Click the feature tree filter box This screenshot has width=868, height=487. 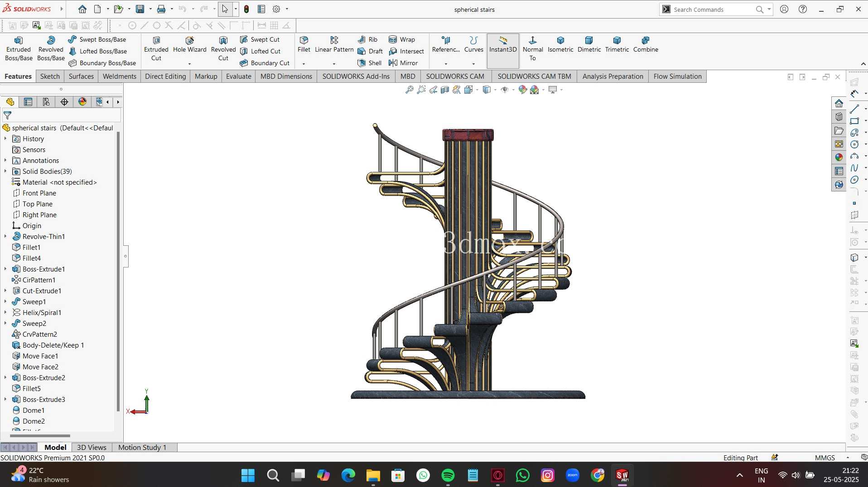[62, 115]
